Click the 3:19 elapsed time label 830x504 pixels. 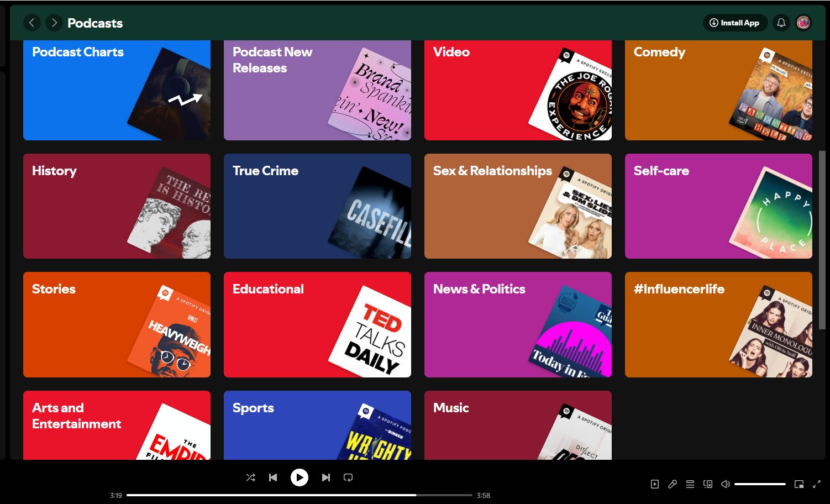click(x=116, y=495)
